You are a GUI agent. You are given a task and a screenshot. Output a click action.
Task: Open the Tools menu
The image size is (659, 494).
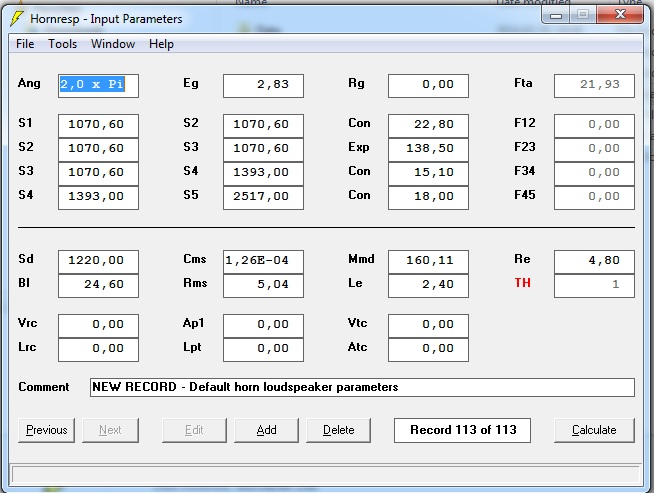tap(63, 44)
